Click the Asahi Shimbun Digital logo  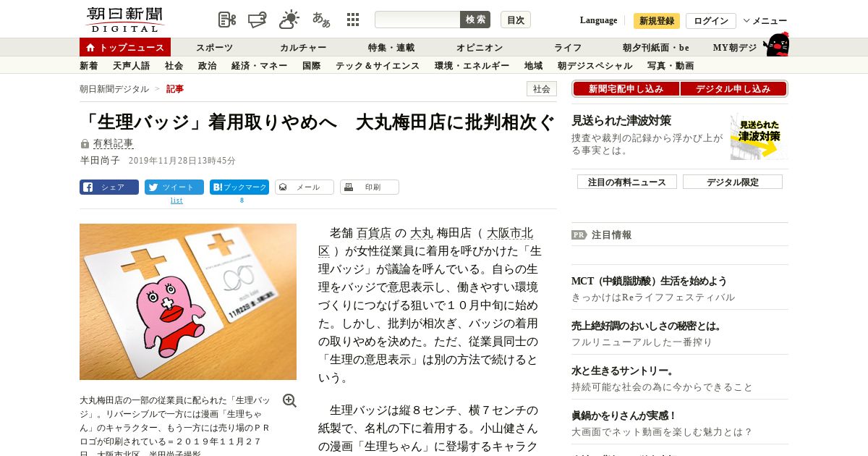pyautogui.click(x=124, y=20)
